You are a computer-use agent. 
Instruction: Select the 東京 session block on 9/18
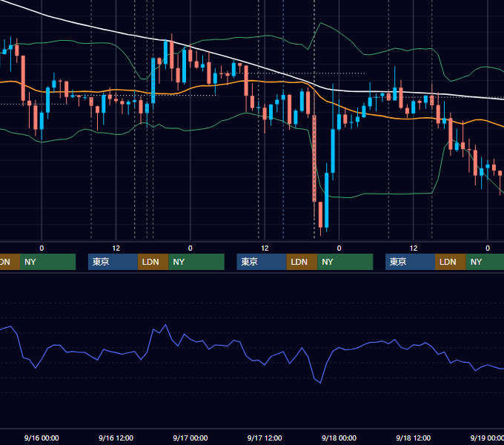pyautogui.click(x=410, y=262)
